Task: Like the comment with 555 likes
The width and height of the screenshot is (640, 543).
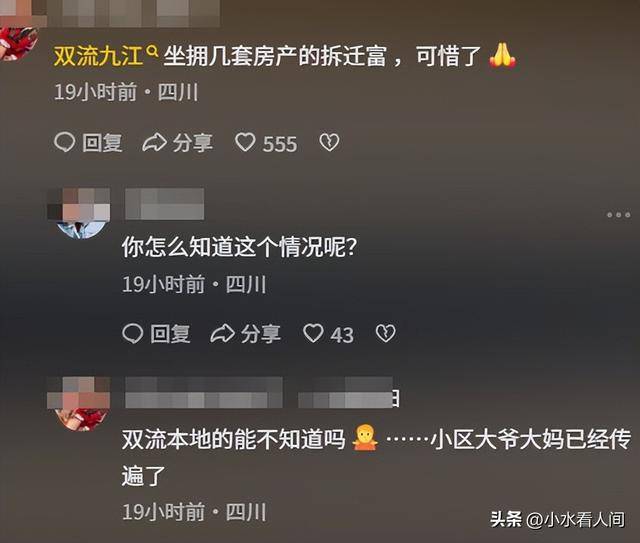Action: pos(245,142)
